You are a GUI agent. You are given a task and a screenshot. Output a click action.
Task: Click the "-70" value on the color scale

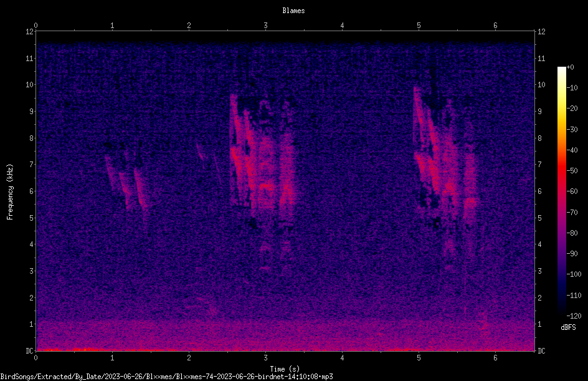[x=572, y=213]
